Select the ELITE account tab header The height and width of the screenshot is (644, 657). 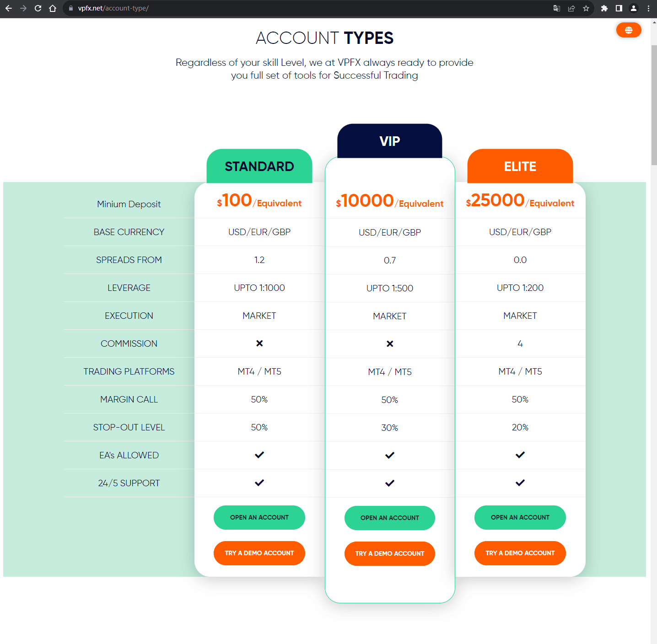[x=520, y=166]
